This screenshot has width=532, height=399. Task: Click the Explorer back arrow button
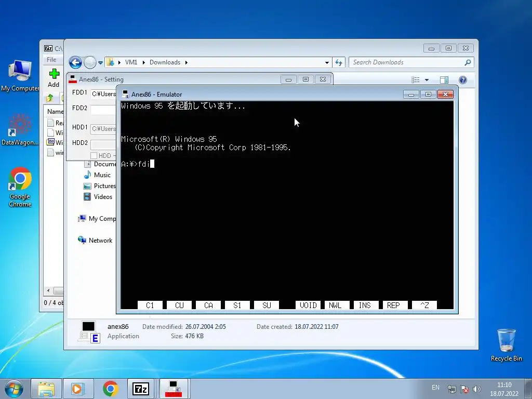pyautogui.click(x=75, y=62)
